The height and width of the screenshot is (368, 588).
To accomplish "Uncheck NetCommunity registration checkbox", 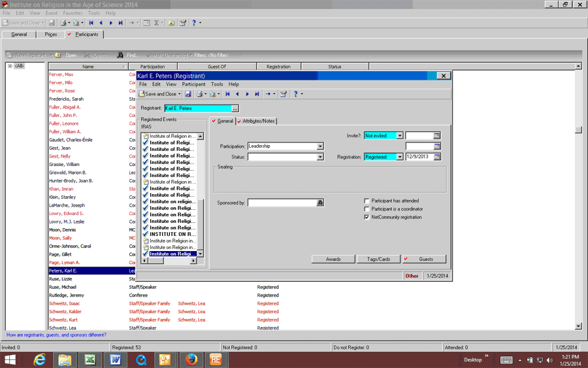I will [367, 217].
